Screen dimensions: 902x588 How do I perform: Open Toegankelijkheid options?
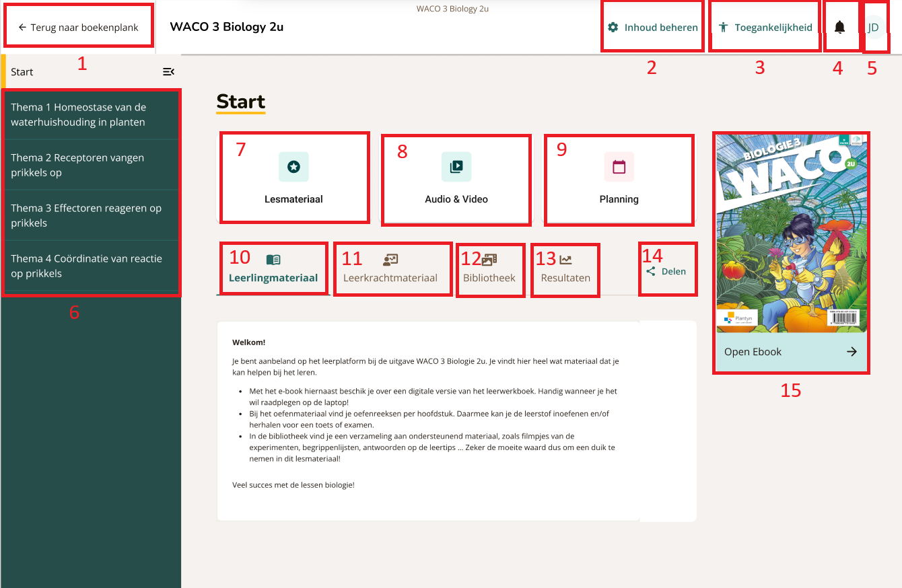tap(765, 28)
